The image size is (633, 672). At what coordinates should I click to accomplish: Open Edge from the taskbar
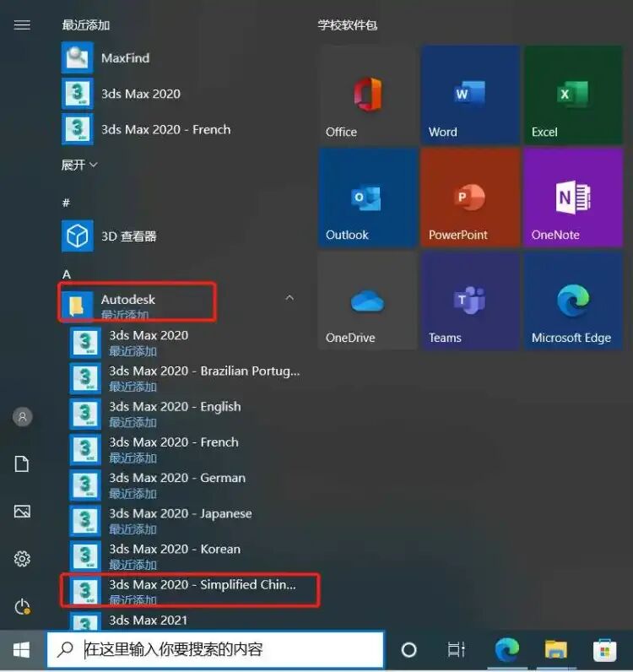[507, 650]
